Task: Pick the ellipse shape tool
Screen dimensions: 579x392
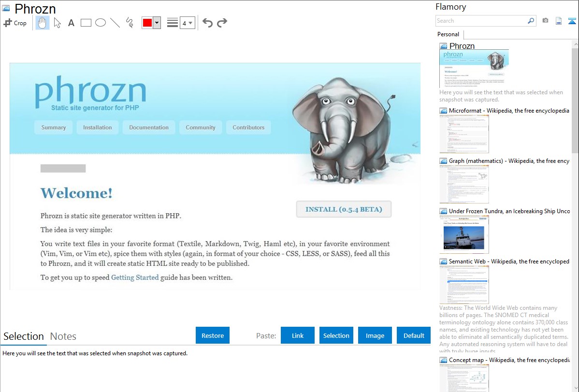Action: (x=101, y=23)
